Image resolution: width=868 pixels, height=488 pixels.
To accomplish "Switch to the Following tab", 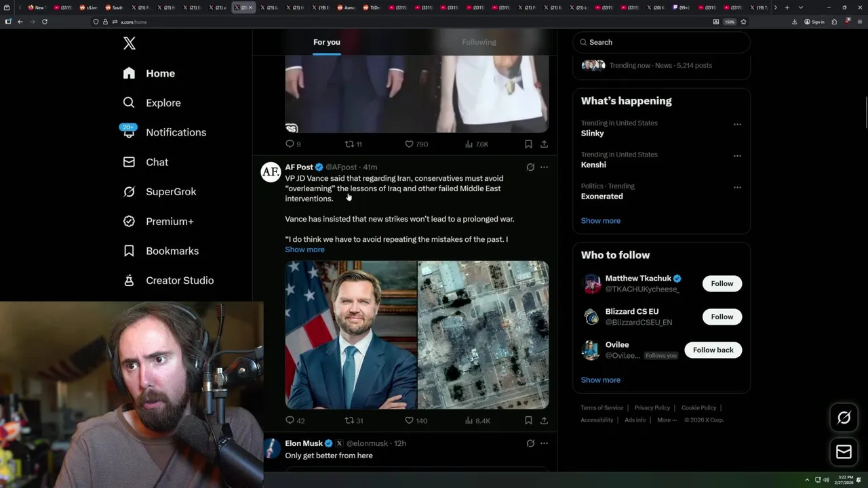I will point(479,42).
